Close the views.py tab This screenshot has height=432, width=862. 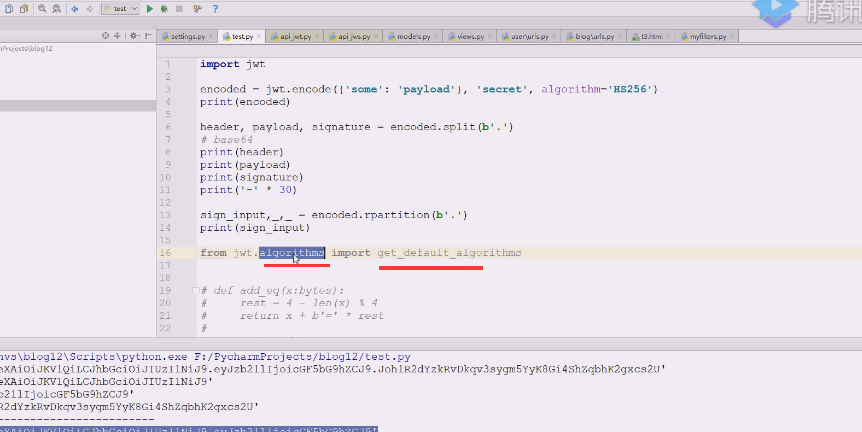click(490, 36)
